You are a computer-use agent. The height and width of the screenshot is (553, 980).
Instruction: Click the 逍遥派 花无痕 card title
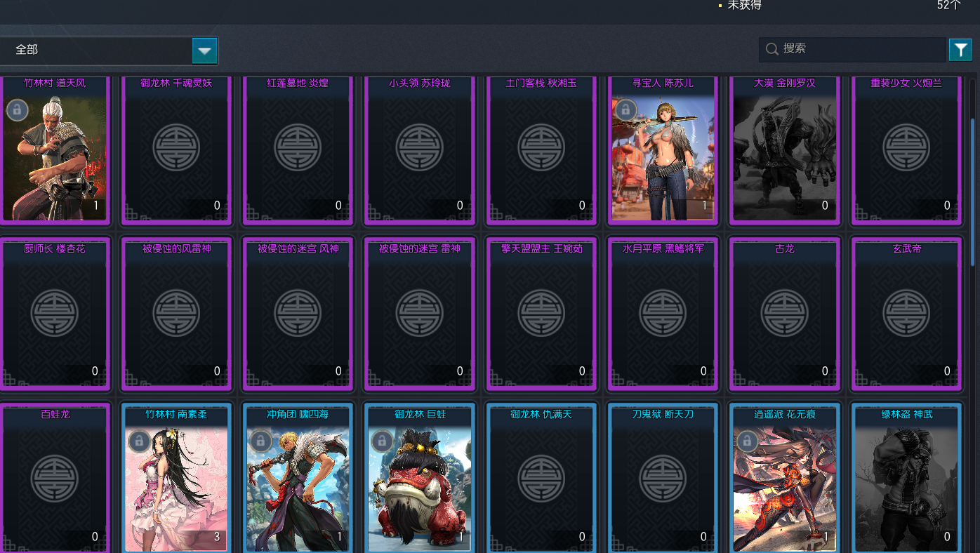(x=785, y=414)
